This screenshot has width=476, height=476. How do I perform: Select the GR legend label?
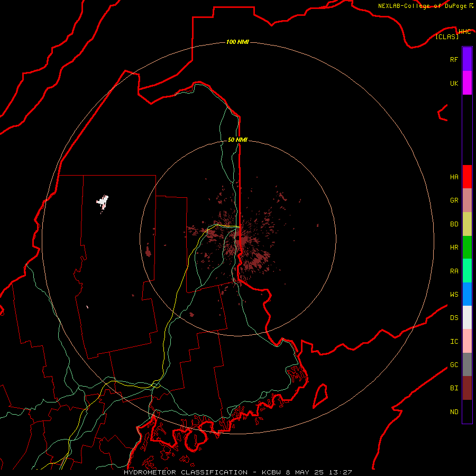(454, 200)
